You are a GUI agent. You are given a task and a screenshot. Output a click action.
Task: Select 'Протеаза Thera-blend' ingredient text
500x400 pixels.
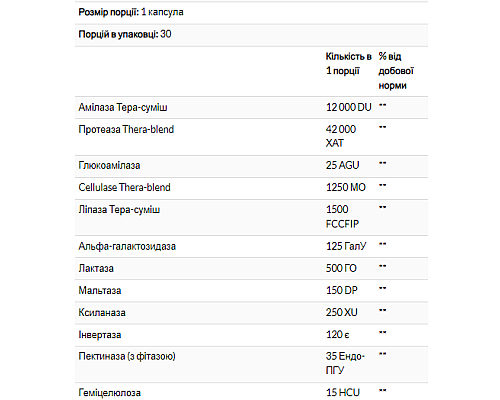click(x=126, y=129)
